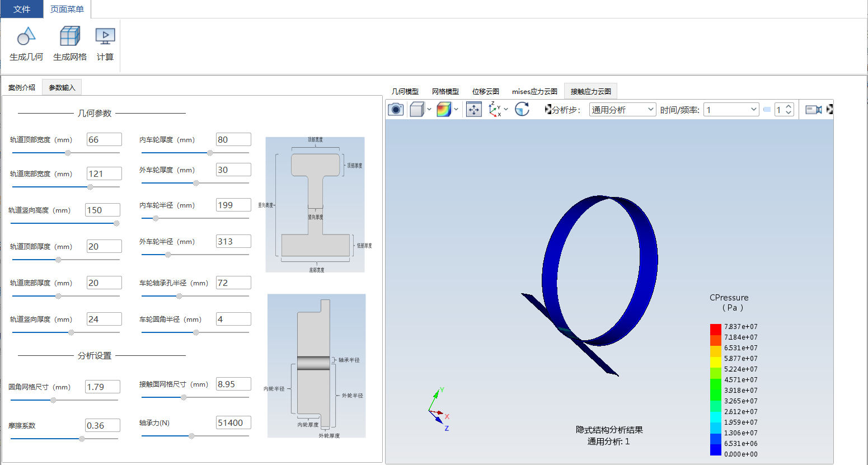Screen dimensions: 868x465
Task: Switch to the mises应力云图 tab
Action: click(534, 91)
